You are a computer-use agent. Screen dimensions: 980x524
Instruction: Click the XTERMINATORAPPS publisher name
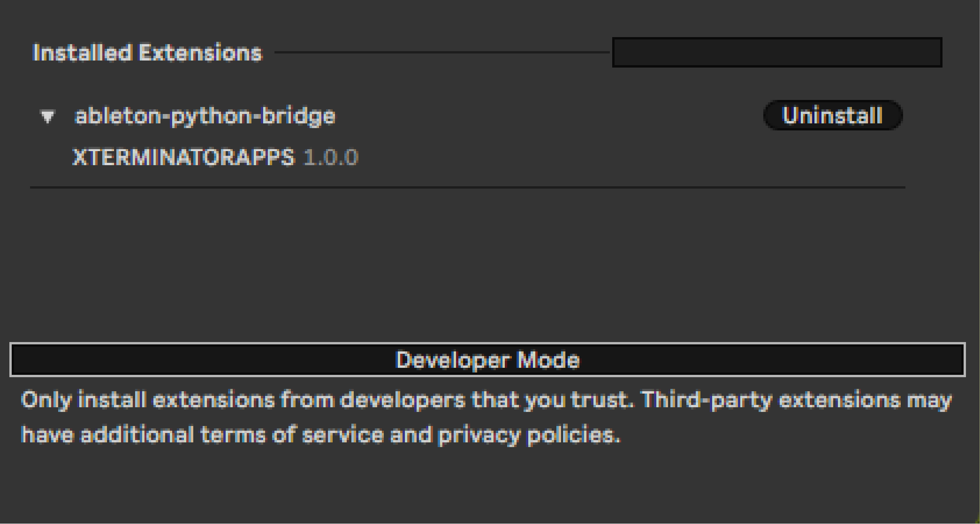click(x=184, y=157)
